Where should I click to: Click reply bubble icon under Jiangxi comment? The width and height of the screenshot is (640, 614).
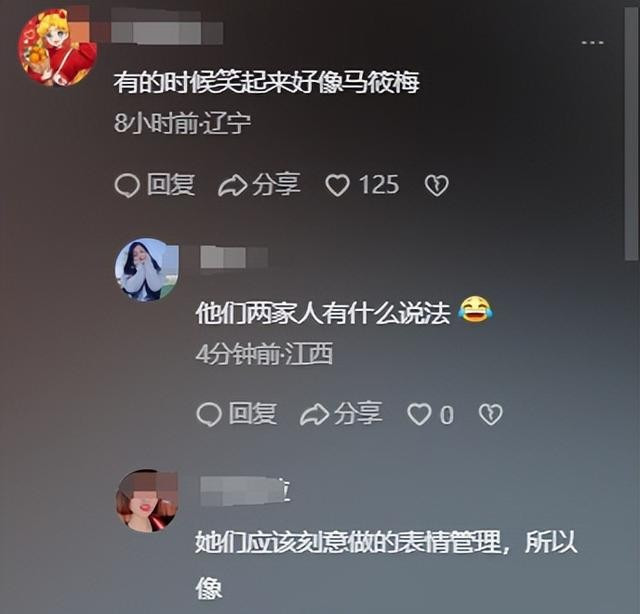point(209,415)
